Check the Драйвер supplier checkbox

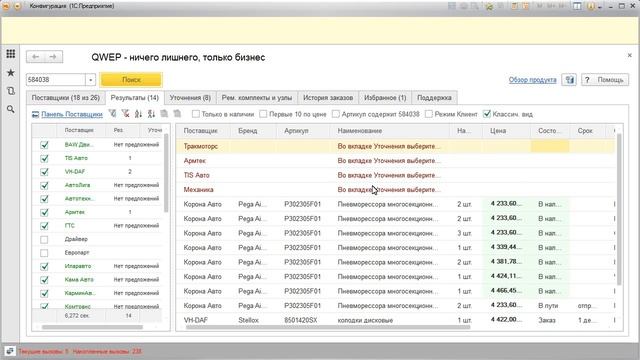44,239
